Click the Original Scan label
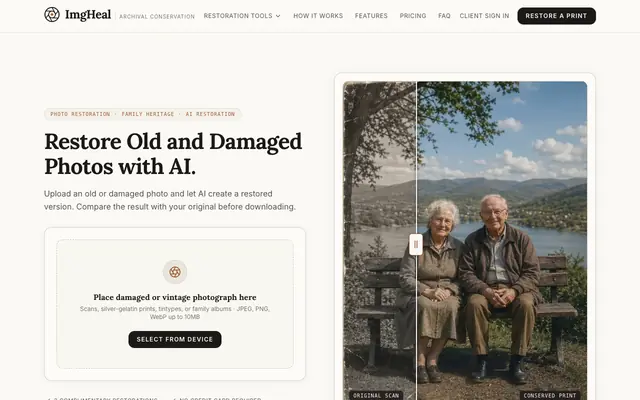 pos(376,396)
